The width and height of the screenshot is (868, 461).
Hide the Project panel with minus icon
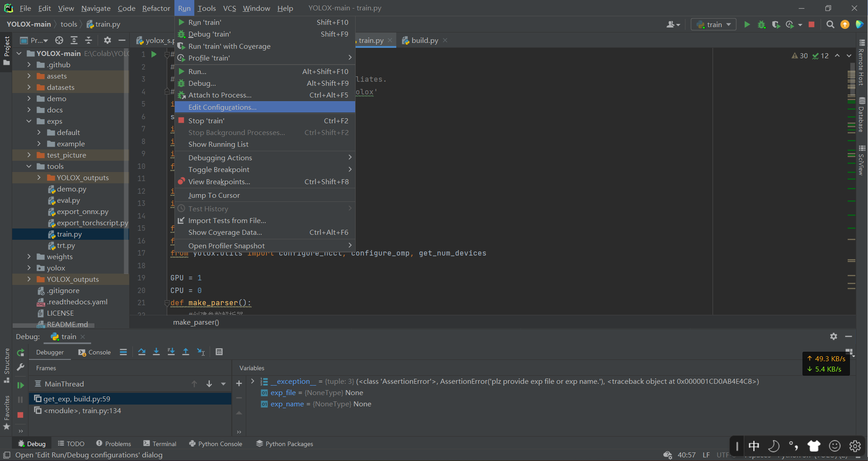click(x=122, y=40)
